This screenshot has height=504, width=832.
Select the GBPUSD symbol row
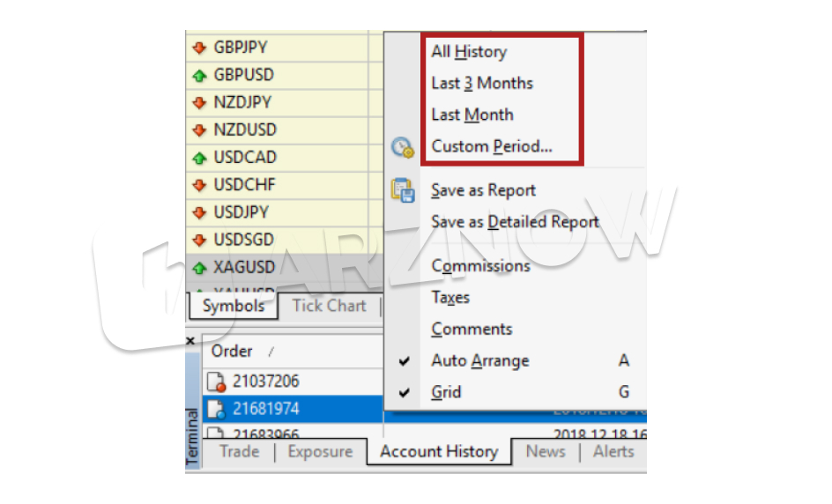(x=284, y=75)
